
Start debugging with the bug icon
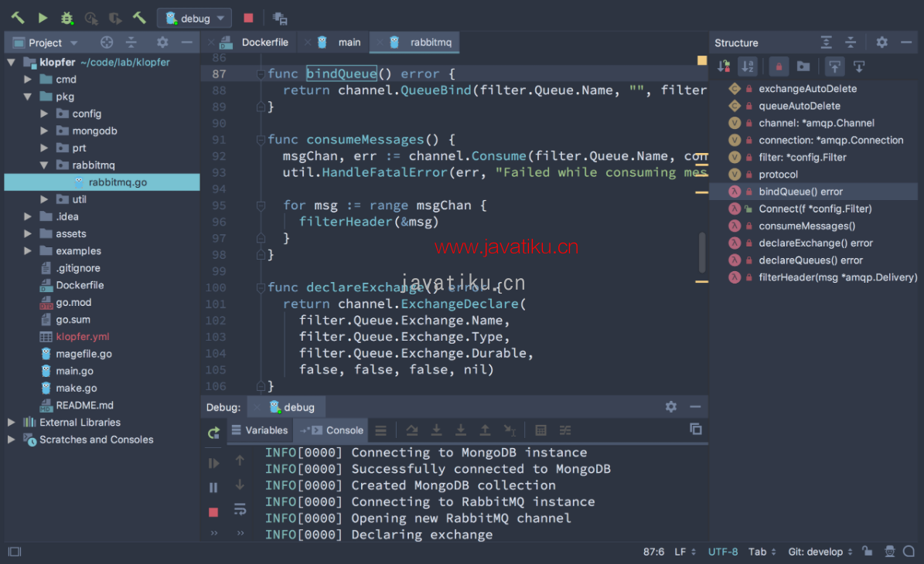67,19
